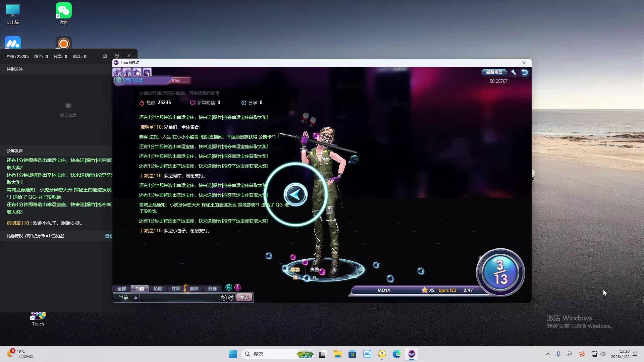This screenshot has width=644, height=362.
Task: Click the Windows Start button
Action: pos(233,354)
